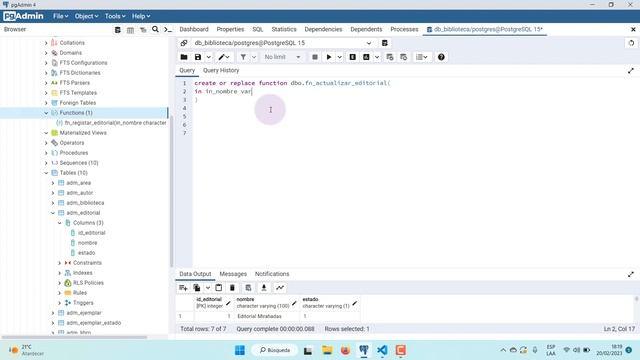Collapse the Tables (10) node
Image resolution: width=640 pixels, height=360 pixels.
(46, 173)
